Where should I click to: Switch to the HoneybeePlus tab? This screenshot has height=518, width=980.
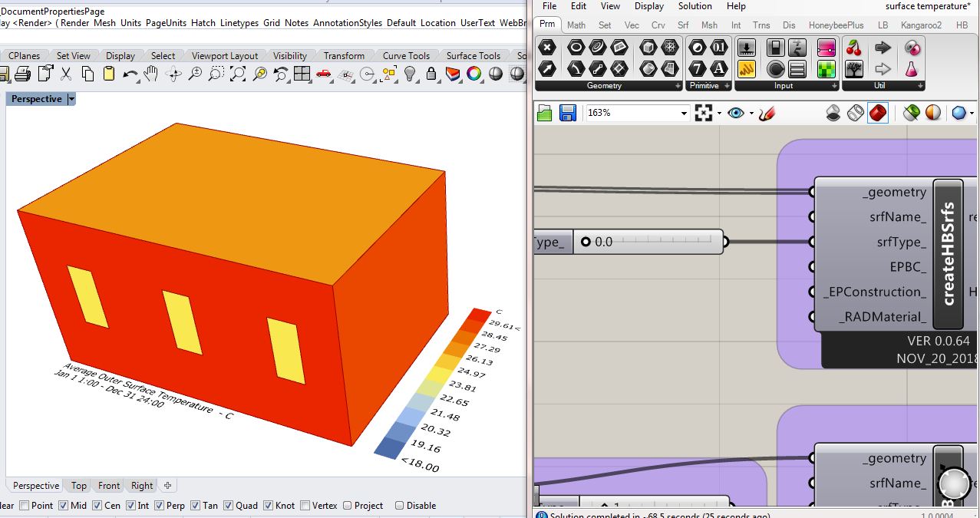[837, 25]
